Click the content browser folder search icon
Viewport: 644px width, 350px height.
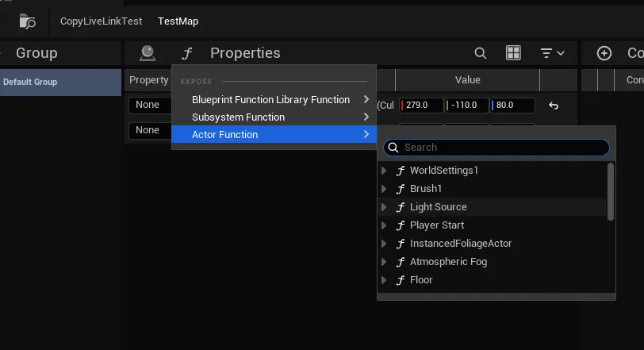[x=27, y=21]
